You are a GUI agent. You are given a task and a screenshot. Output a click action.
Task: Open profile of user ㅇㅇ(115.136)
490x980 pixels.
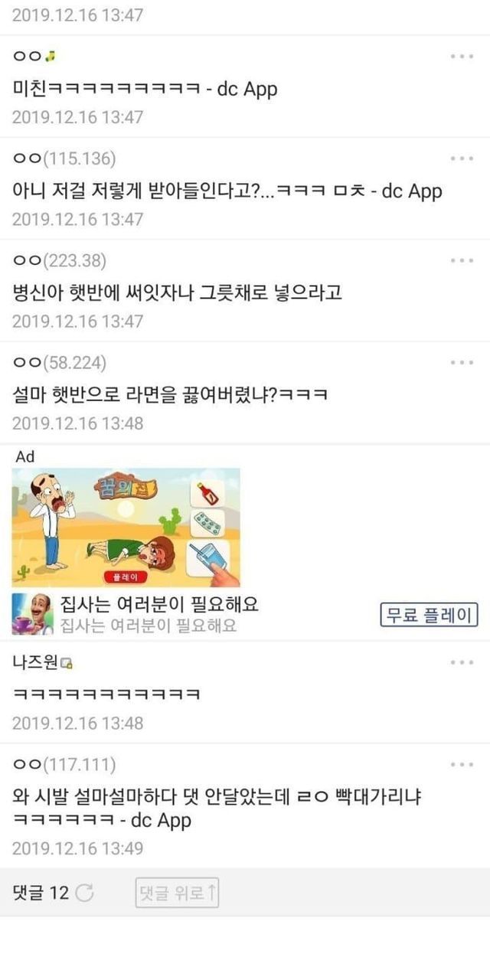click(x=64, y=158)
